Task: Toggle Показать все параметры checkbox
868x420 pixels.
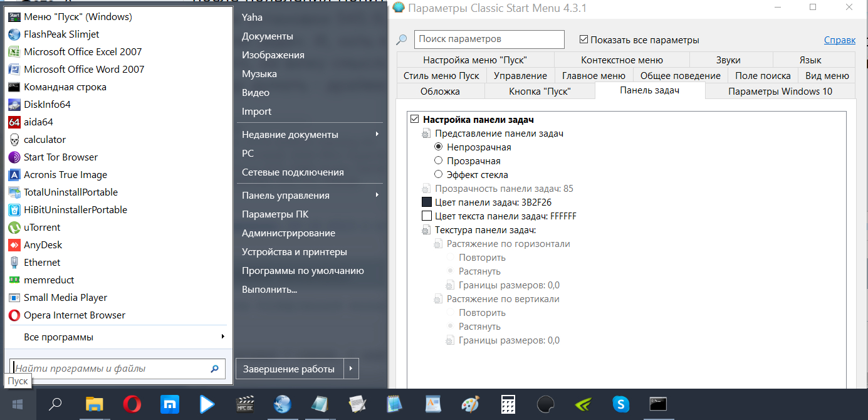Action: (x=584, y=39)
